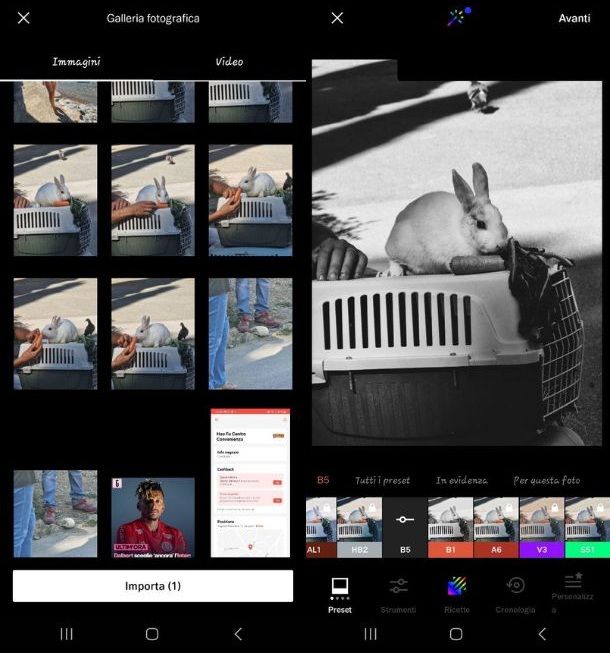Image resolution: width=610 pixels, height=653 pixels.
Task: Select the red-header app screenshot thumbnail
Action: pyautogui.click(x=250, y=483)
